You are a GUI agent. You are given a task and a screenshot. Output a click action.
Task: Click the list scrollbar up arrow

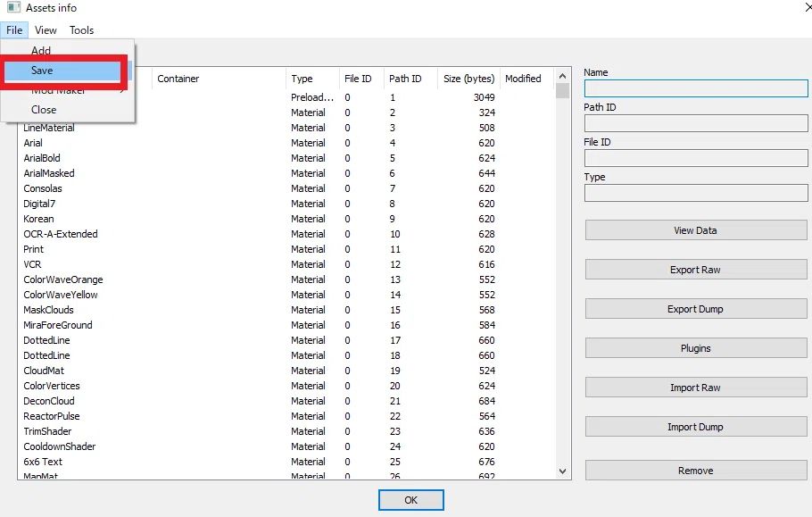click(562, 76)
